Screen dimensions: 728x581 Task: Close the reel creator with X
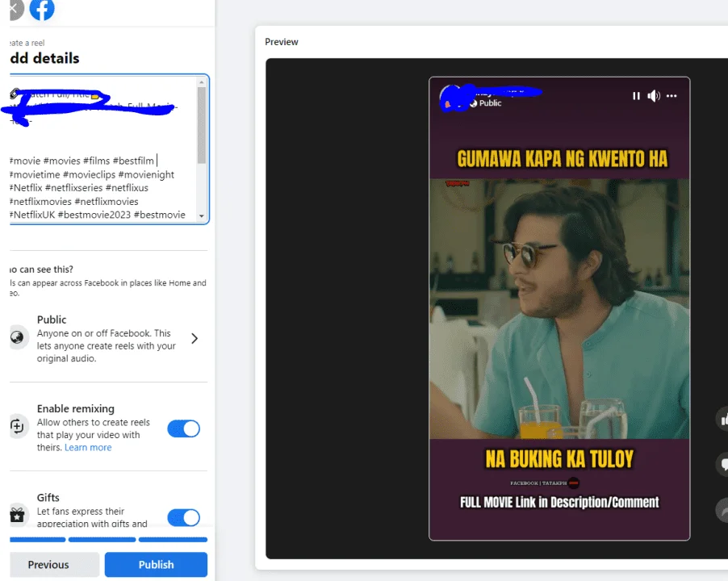pyautogui.click(x=15, y=8)
